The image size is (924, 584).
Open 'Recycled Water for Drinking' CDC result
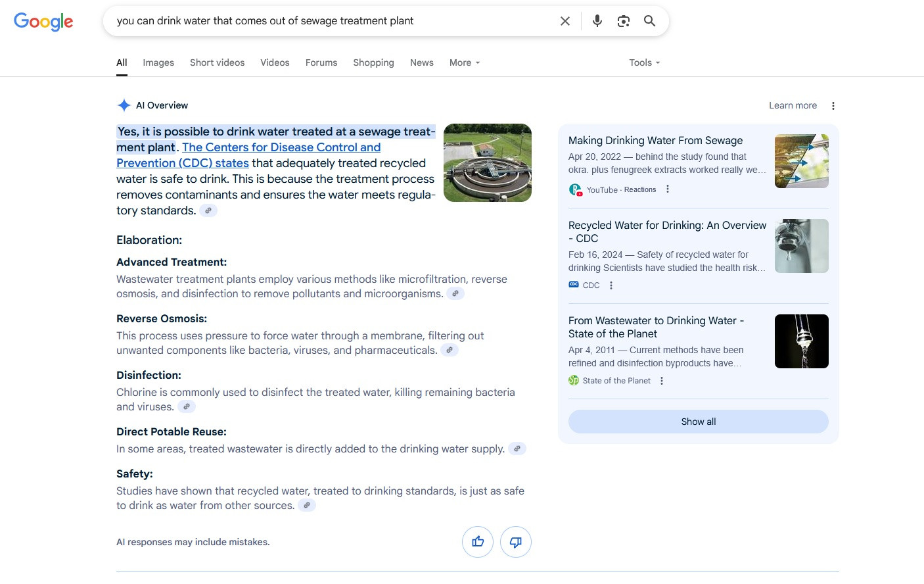pos(667,231)
